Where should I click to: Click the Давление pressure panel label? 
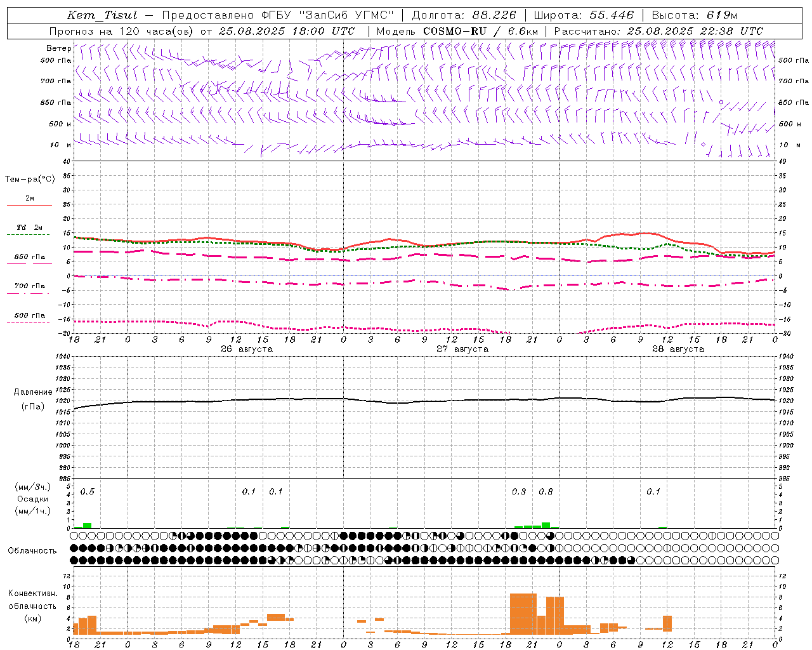[x=32, y=392]
